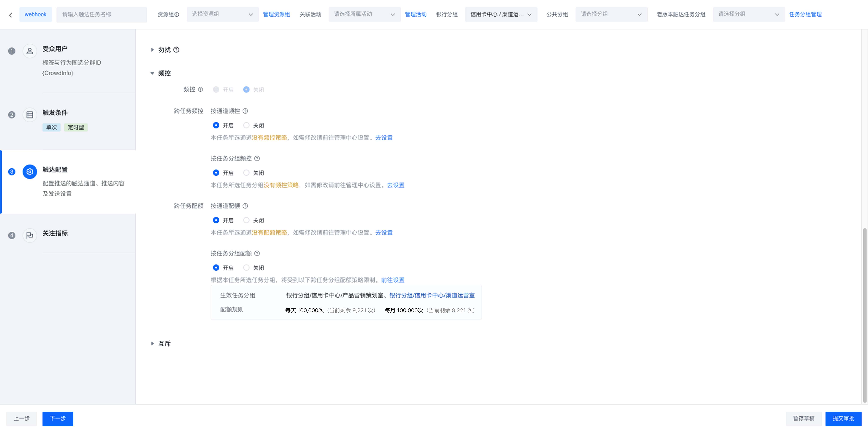Click 前往设置 link
868x433 pixels.
pos(393,280)
